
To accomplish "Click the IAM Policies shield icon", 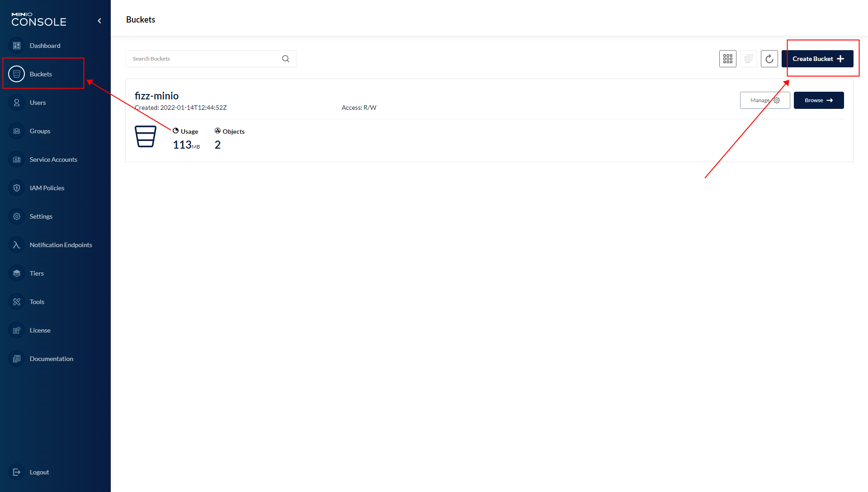I will click(x=17, y=188).
